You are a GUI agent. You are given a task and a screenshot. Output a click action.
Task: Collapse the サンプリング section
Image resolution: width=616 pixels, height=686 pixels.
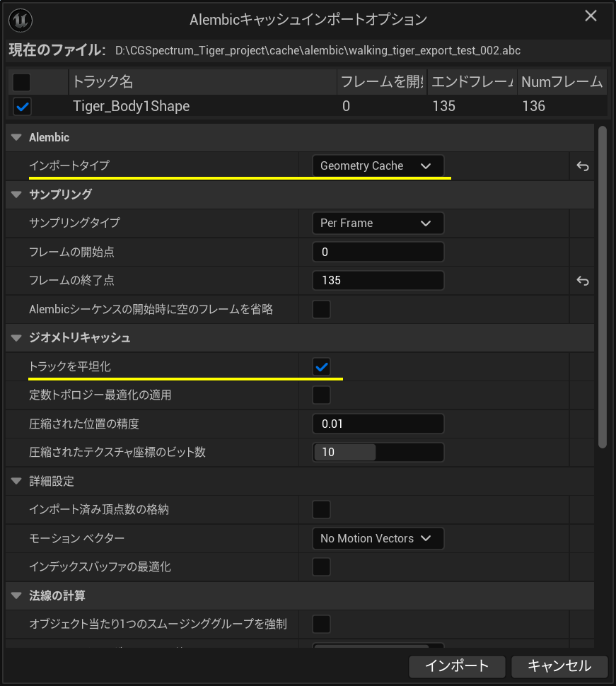(17, 194)
